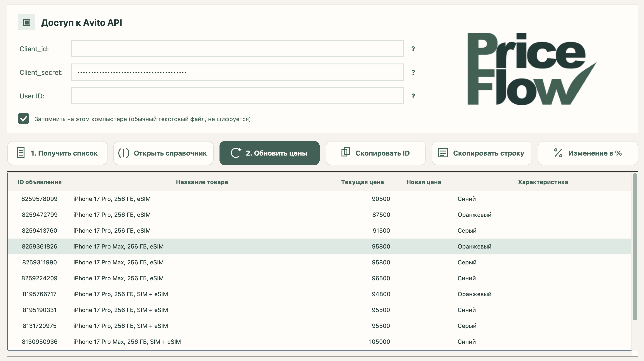
Task: Click 'Серый' in row 8259311990
Action: (x=467, y=262)
